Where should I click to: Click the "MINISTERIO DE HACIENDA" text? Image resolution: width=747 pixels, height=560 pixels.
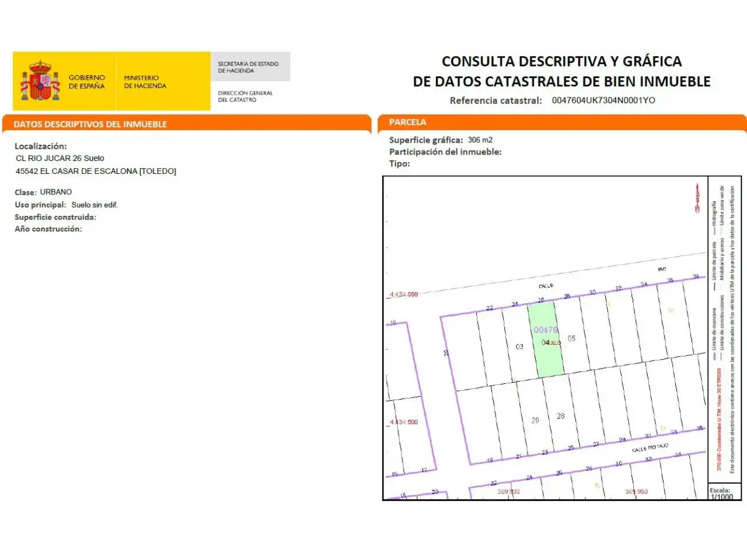pos(145,82)
